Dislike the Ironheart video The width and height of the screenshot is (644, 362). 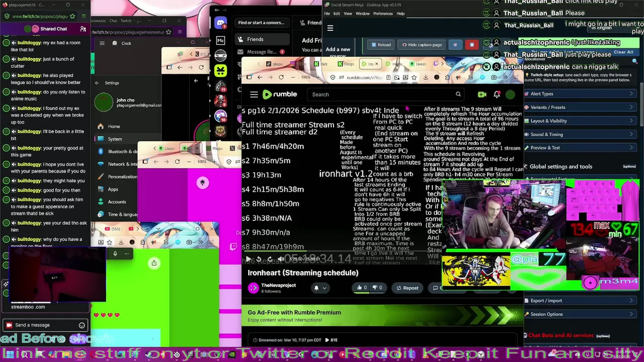(x=377, y=288)
